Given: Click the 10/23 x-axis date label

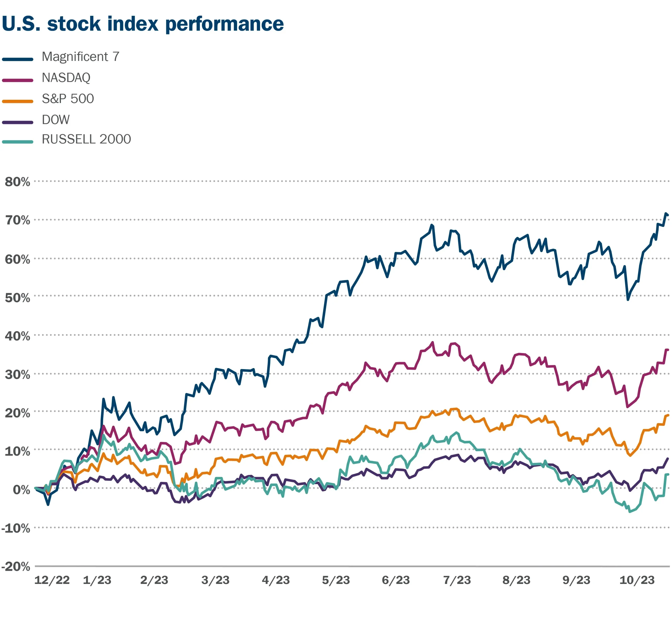Looking at the screenshot, I should (x=637, y=580).
